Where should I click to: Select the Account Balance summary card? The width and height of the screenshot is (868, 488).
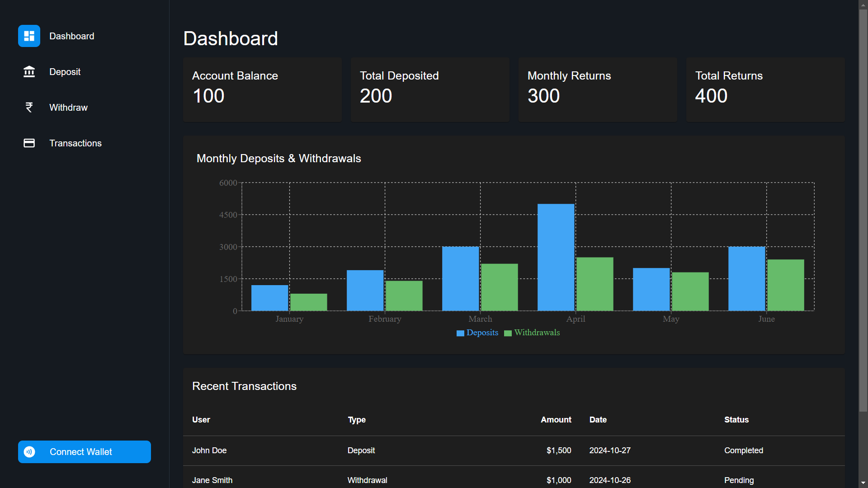click(x=262, y=89)
